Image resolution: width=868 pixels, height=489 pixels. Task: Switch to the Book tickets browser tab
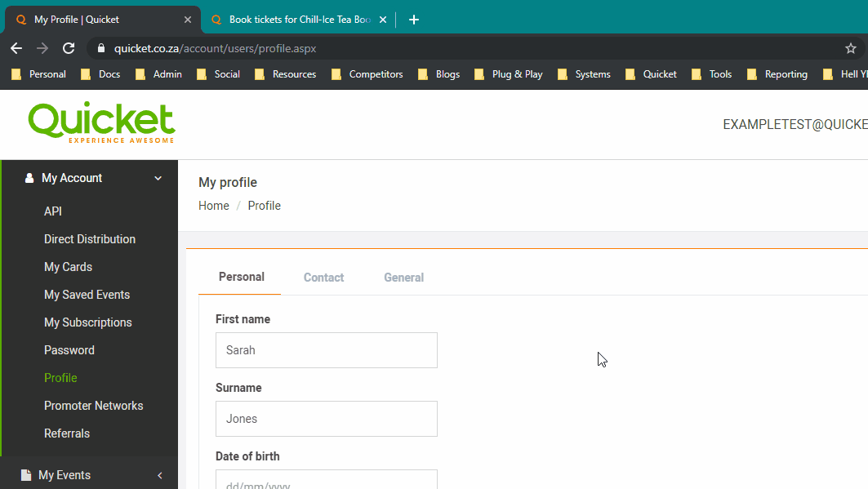(297, 20)
